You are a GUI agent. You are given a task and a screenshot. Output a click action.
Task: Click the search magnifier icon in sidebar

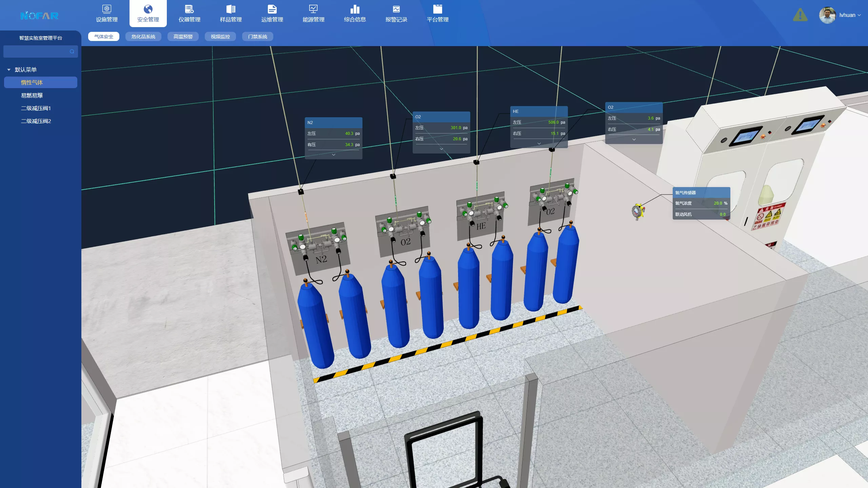72,52
